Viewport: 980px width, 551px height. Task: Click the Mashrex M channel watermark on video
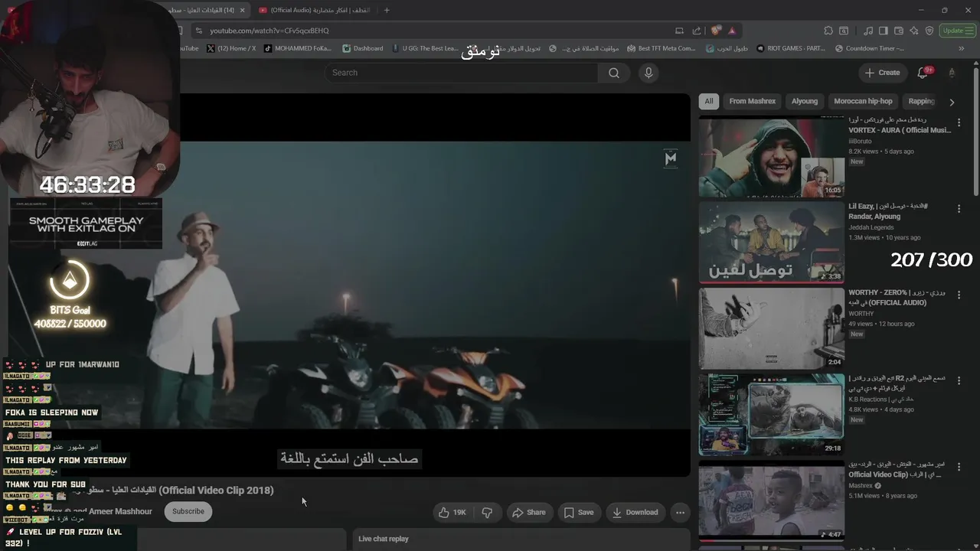(671, 158)
